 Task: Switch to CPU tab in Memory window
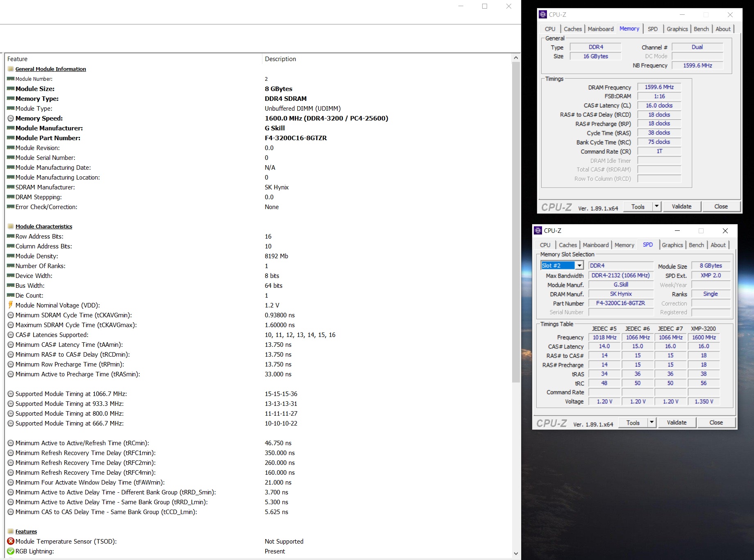pos(550,29)
